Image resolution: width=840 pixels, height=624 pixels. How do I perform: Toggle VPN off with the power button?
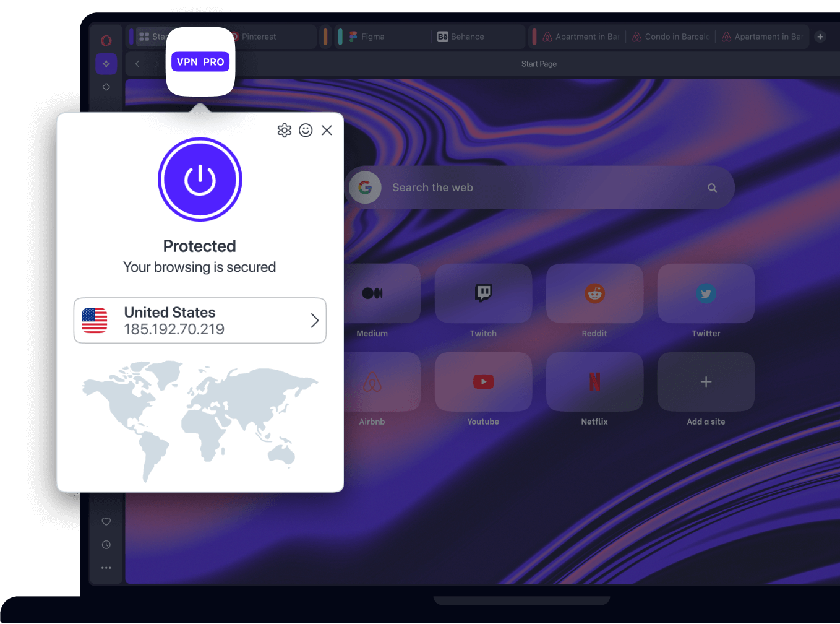click(200, 179)
